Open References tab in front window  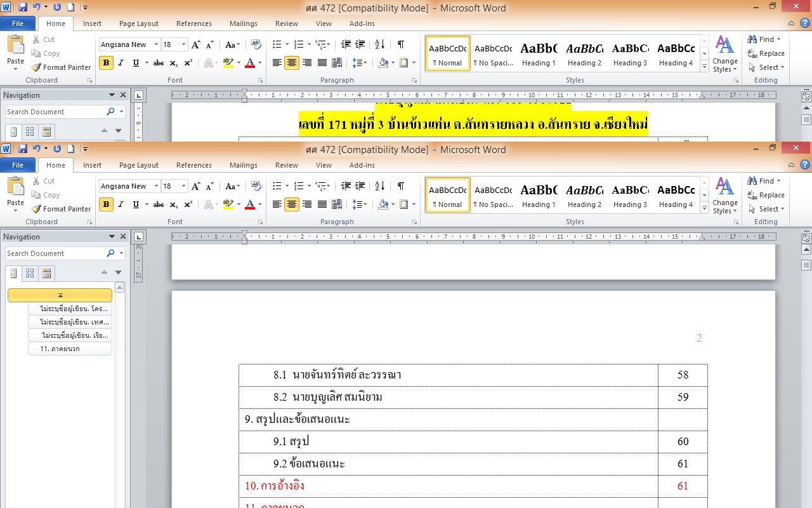(194, 165)
